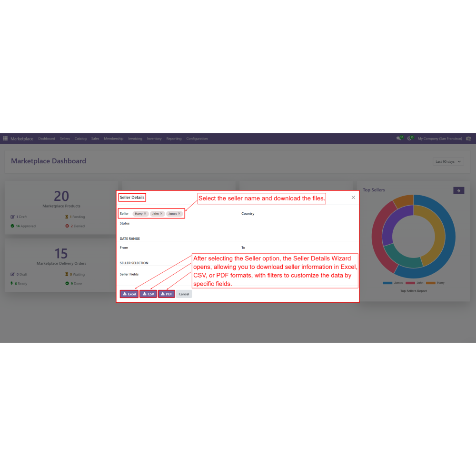Viewport: 476px width, 476px height.
Task: Open the Configuration menu
Action: click(197, 139)
